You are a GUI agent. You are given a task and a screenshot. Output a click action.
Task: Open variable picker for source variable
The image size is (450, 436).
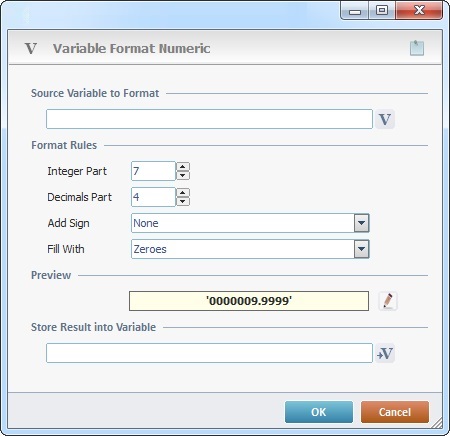pyautogui.click(x=385, y=119)
